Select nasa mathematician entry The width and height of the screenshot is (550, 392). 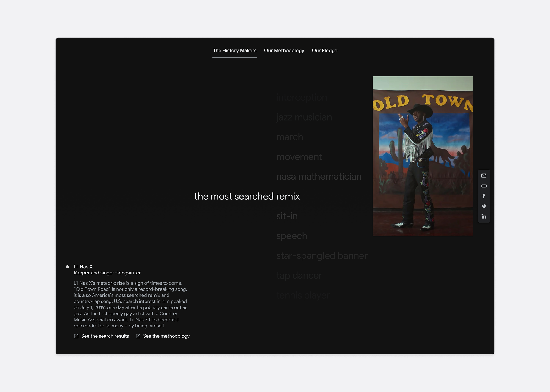319,177
